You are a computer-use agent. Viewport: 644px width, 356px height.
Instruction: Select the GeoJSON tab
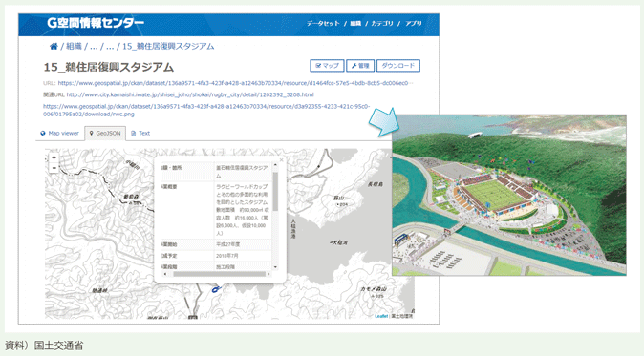(x=105, y=134)
